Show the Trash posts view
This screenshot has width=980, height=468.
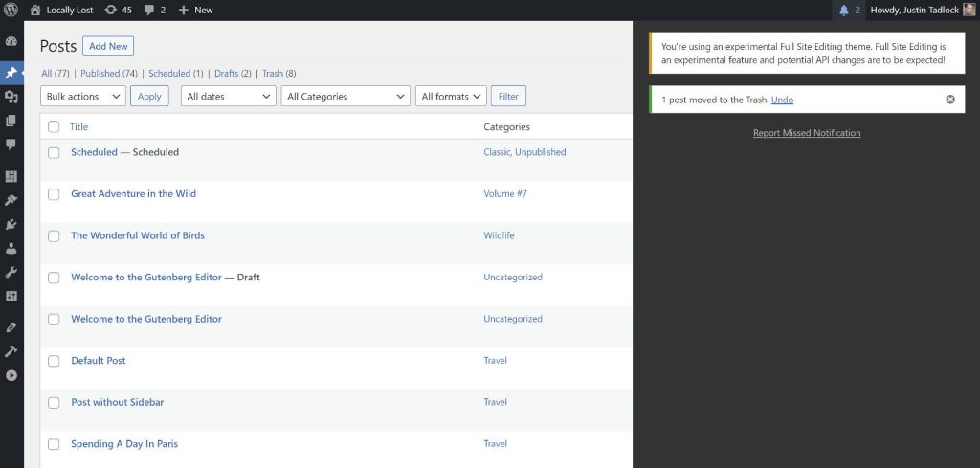272,74
